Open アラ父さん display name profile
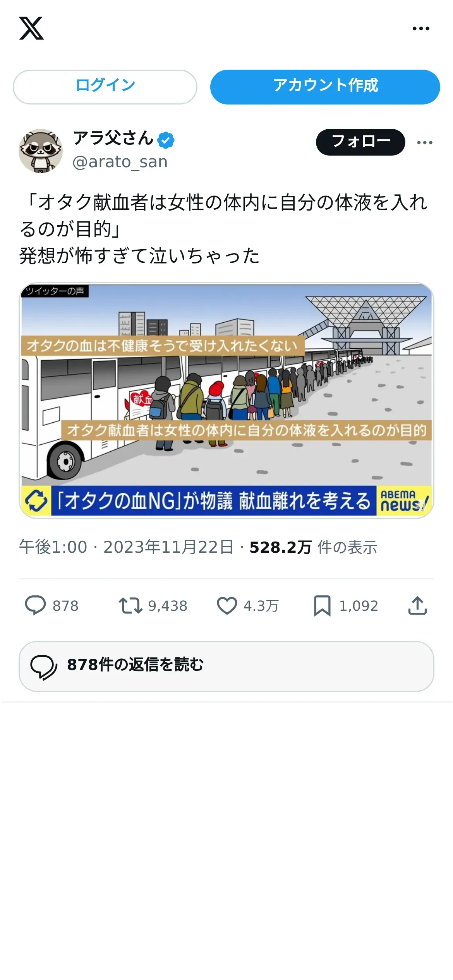 (113, 138)
